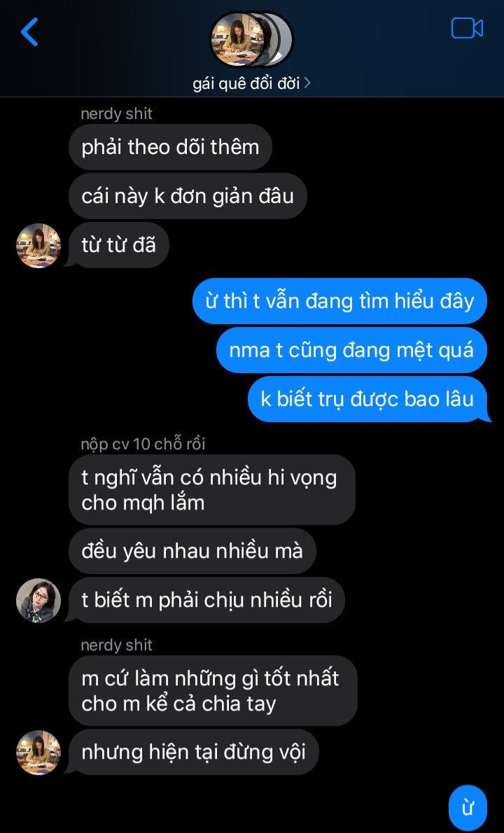The width and height of the screenshot is (504, 833).
Task: Tap the blue 'ừ thì t vẫn đang tìm hiểu đây' bubble
Action: (x=339, y=301)
